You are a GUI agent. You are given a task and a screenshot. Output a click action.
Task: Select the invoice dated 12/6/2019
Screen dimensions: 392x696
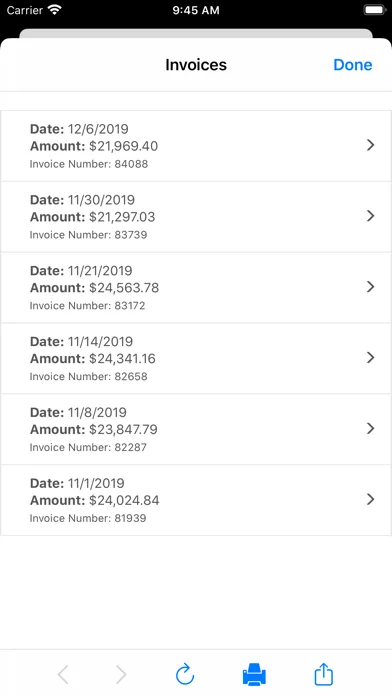(x=196, y=146)
